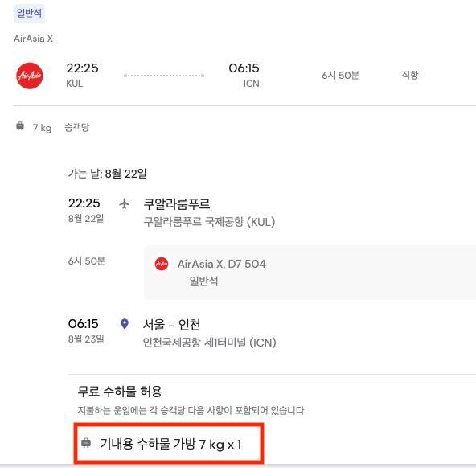476x468 pixels.
Task: Click the 일반석 label in the flight card
Action: point(203,281)
